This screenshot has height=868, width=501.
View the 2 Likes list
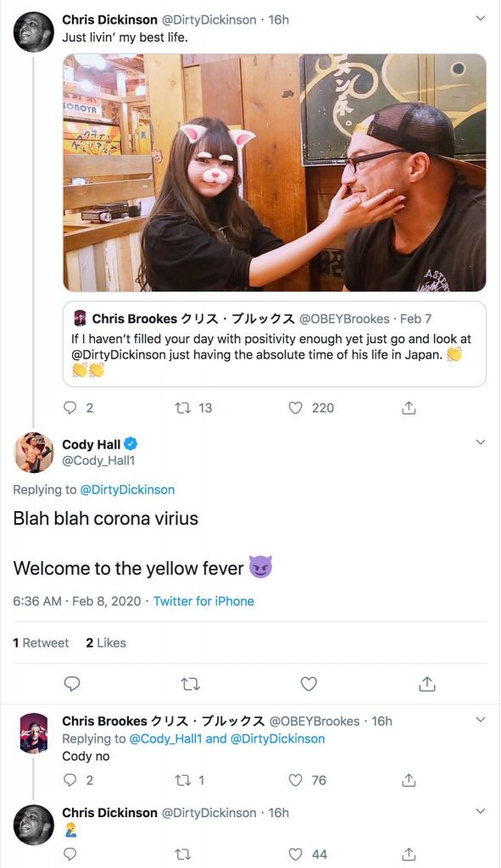pyautogui.click(x=106, y=643)
